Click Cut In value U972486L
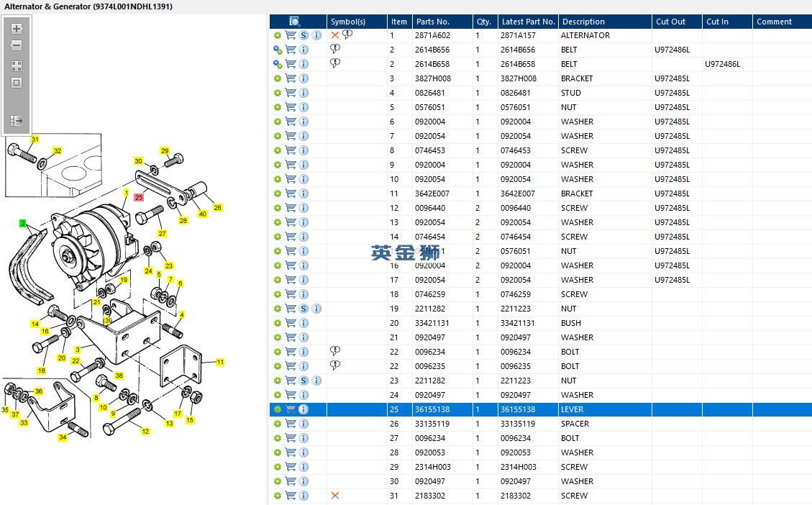The image size is (812, 505). click(x=722, y=64)
